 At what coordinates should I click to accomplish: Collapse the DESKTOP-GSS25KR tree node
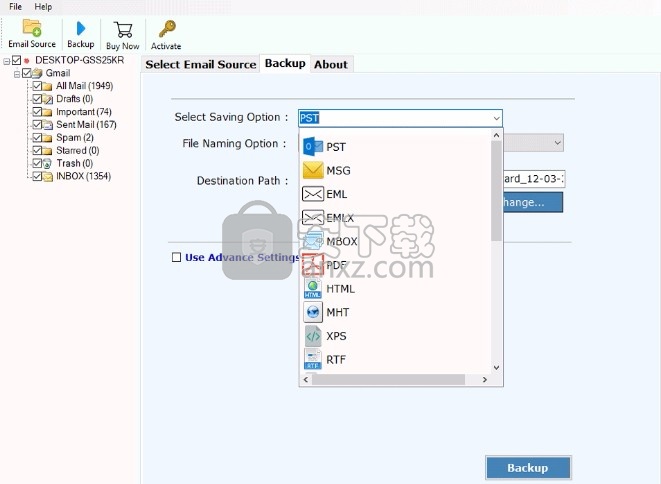point(7,61)
